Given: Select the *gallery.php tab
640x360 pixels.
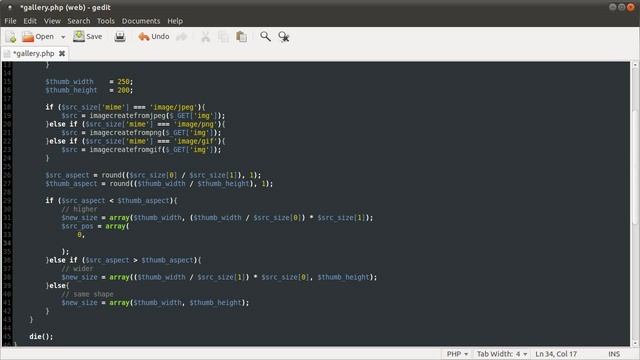Looking at the screenshot, I should [x=33, y=53].
